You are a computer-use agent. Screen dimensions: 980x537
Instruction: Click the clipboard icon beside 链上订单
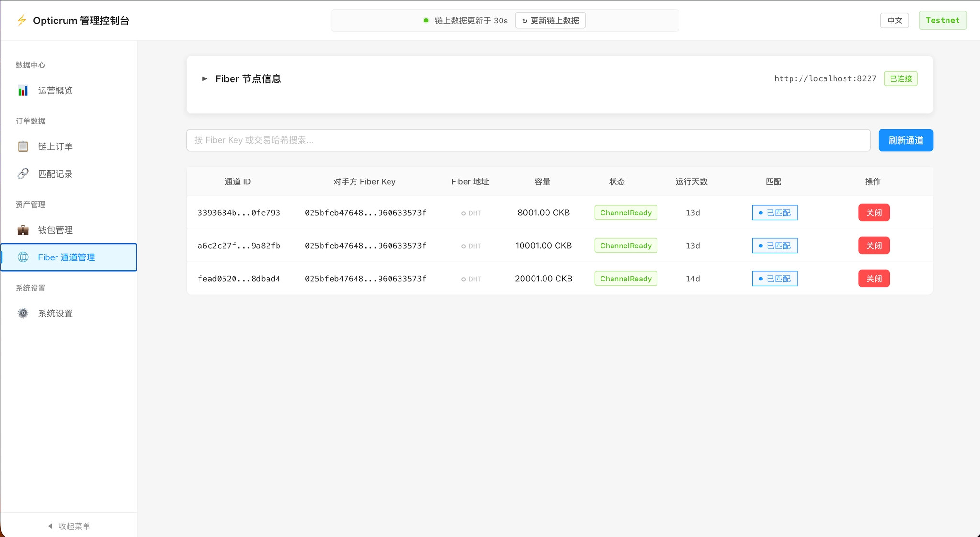click(23, 146)
